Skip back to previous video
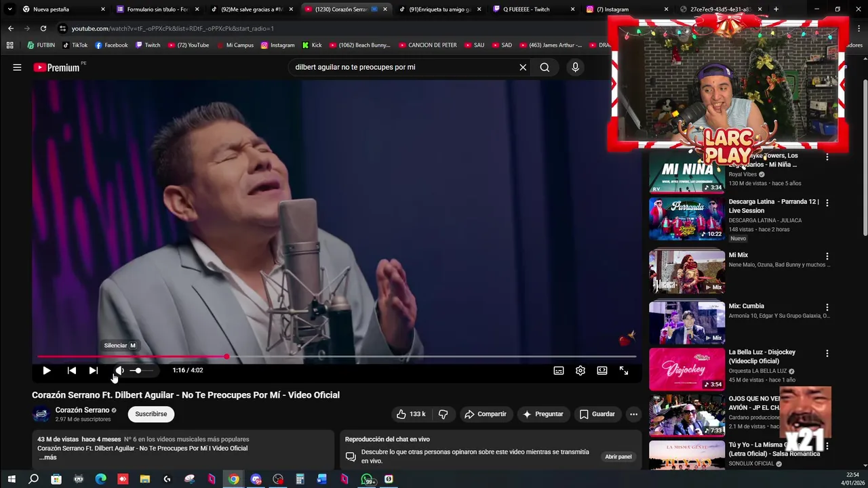This screenshot has height=488, width=868. pyautogui.click(x=72, y=371)
